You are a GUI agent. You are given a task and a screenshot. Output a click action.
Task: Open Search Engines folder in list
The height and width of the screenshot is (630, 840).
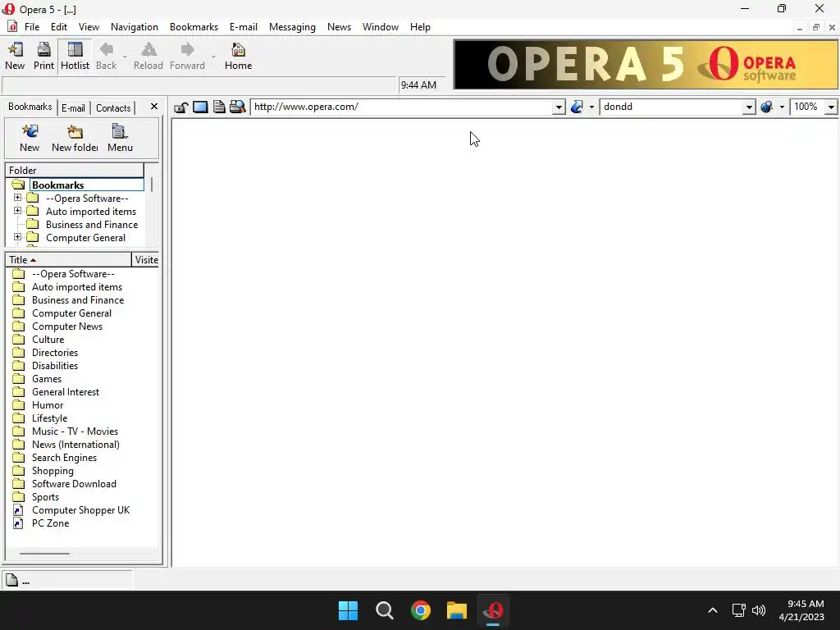point(64,458)
